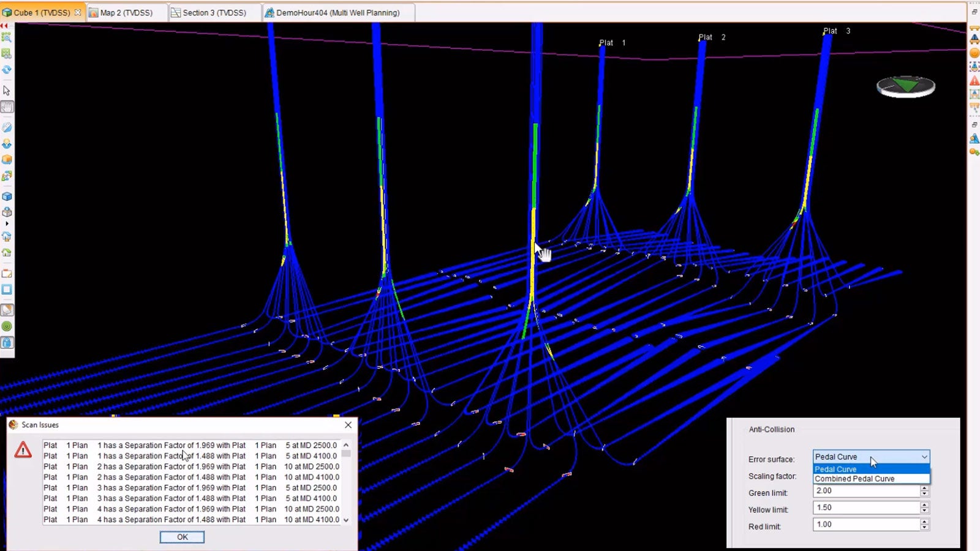
Task: Increase the Red limit with up stepper
Action: pyautogui.click(x=925, y=521)
